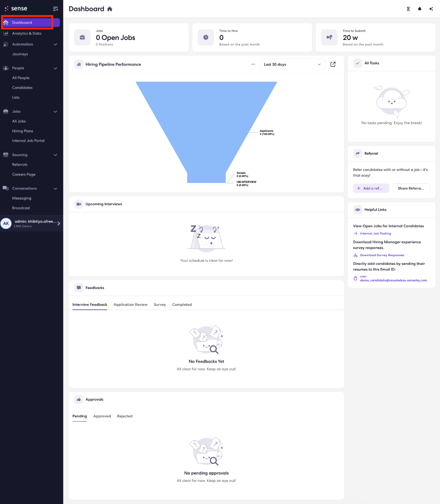Expand the Conversations section in the sidebar
The image size is (440, 504).
(x=55, y=188)
